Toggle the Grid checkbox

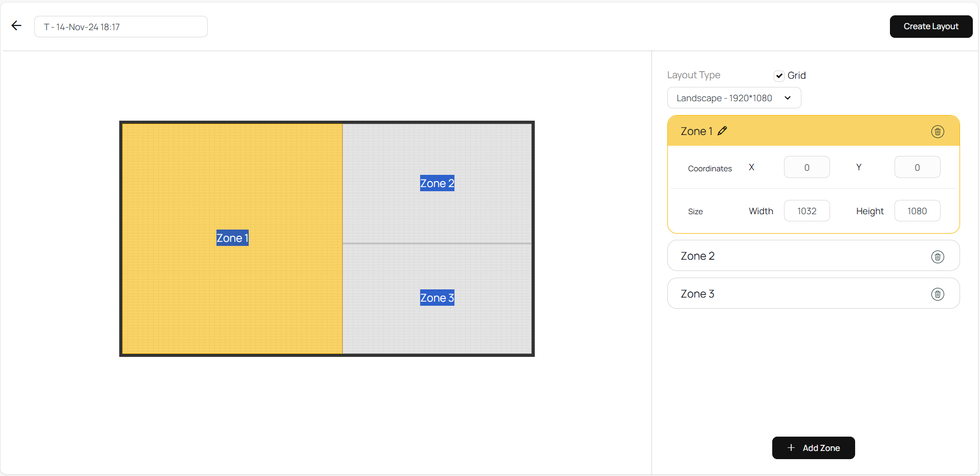coord(779,76)
